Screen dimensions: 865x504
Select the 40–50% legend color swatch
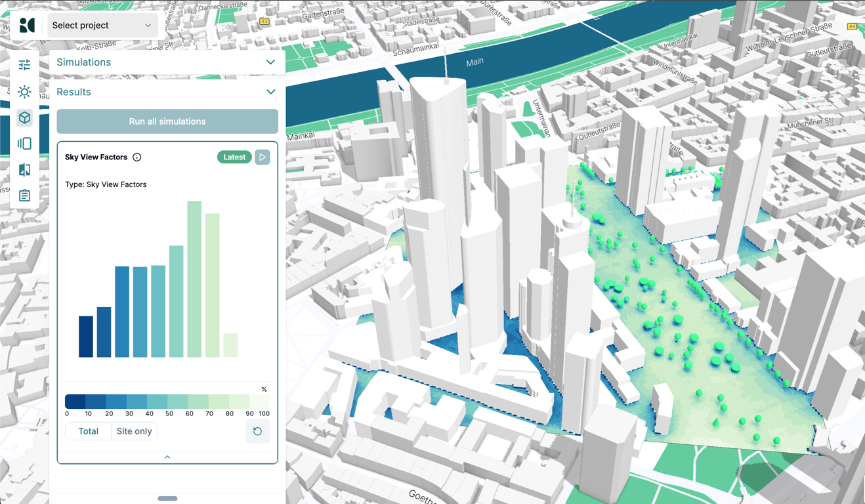click(x=158, y=402)
